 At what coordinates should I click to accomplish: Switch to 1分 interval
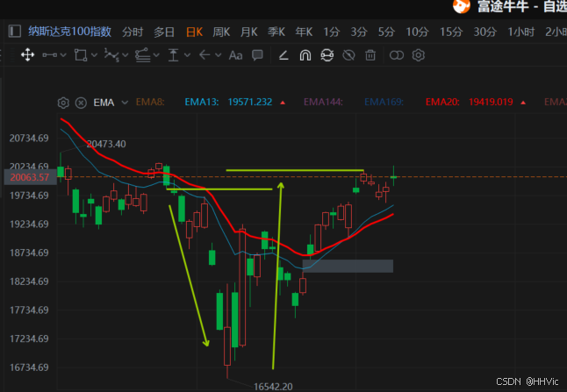(x=331, y=32)
